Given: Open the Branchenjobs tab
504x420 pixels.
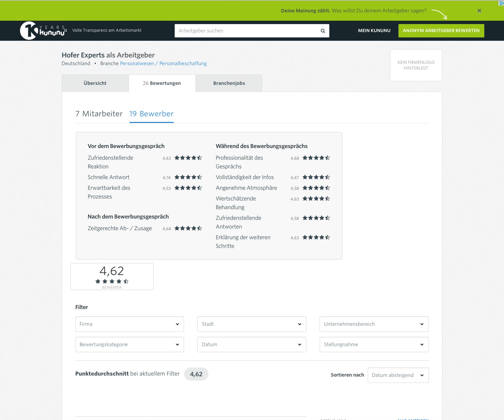Looking at the screenshot, I should tap(229, 83).
